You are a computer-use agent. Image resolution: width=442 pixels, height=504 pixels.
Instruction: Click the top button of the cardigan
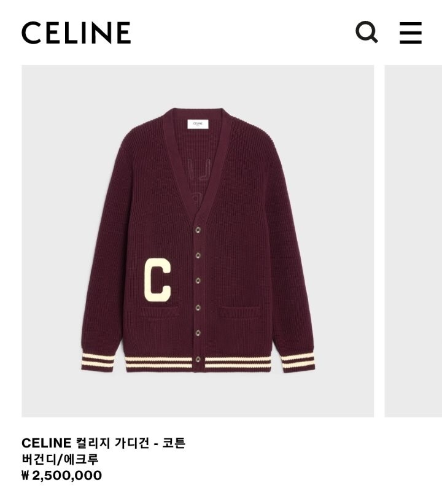click(x=198, y=230)
